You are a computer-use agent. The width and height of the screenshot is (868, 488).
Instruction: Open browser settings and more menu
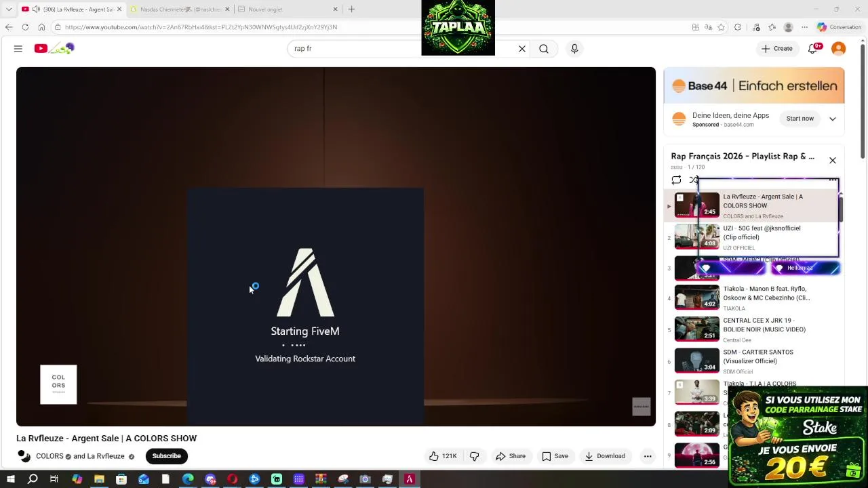tap(804, 27)
